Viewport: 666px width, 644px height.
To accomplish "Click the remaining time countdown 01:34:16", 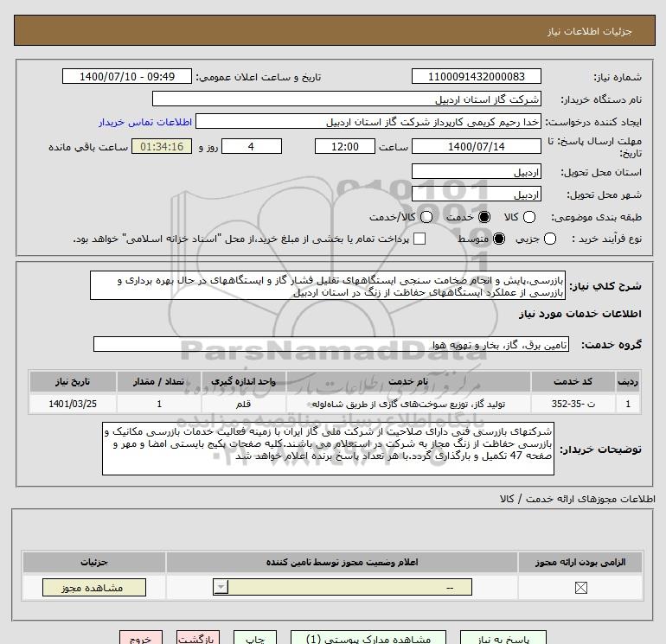I will pos(162,146).
